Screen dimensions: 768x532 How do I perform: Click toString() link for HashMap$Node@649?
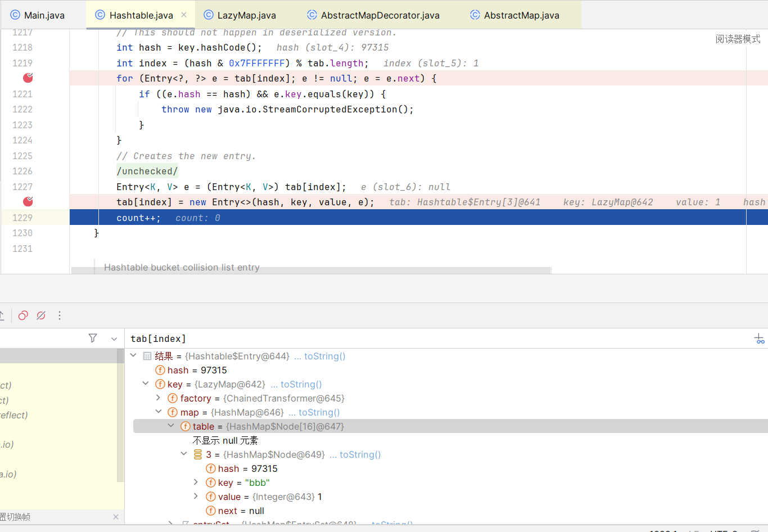click(360, 454)
